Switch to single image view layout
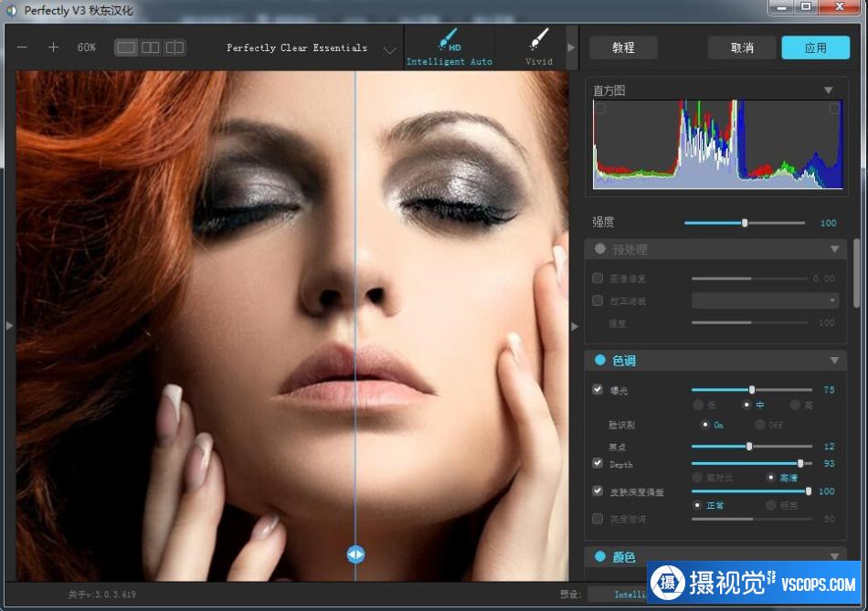This screenshot has height=611, width=868. (126, 47)
